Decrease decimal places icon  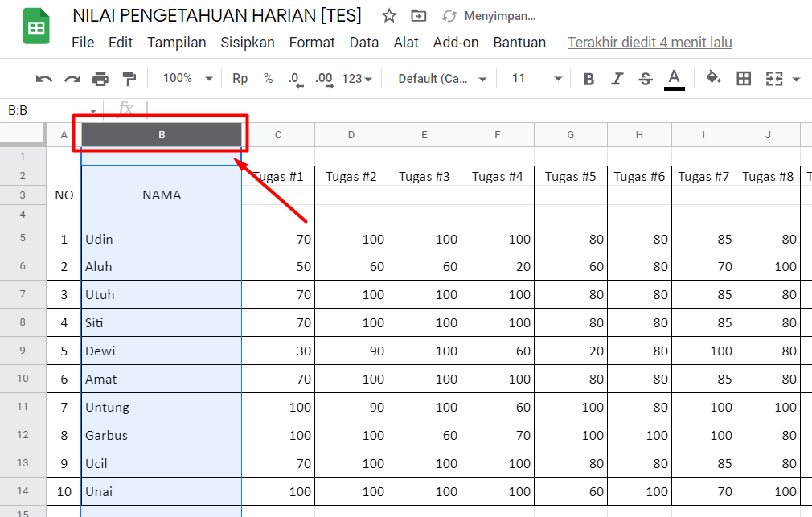[x=296, y=80]
